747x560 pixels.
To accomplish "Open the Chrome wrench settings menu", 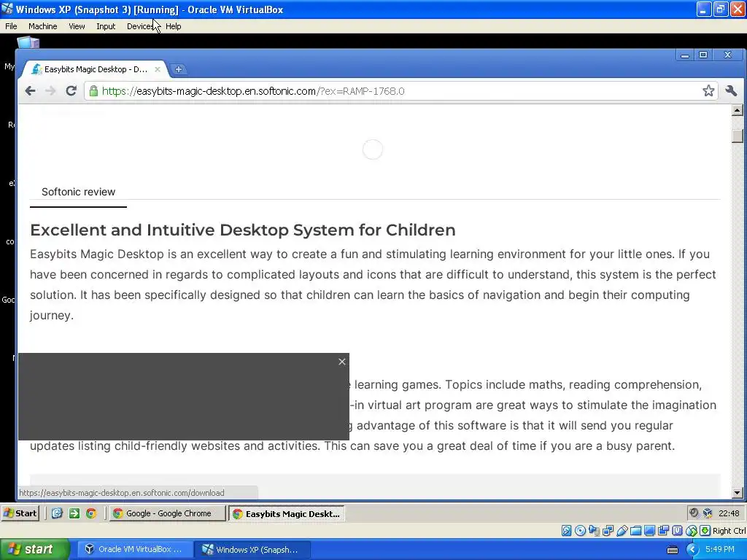I will point(731,90).
